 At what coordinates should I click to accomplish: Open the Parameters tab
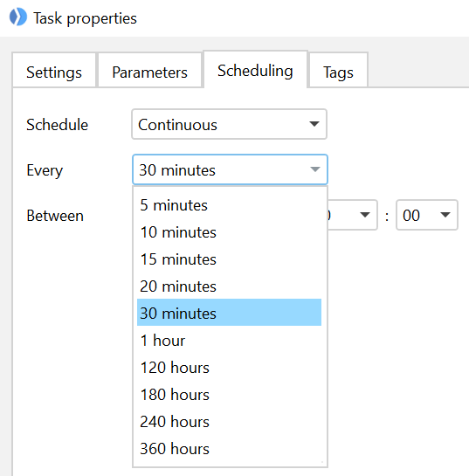point(149,70)
